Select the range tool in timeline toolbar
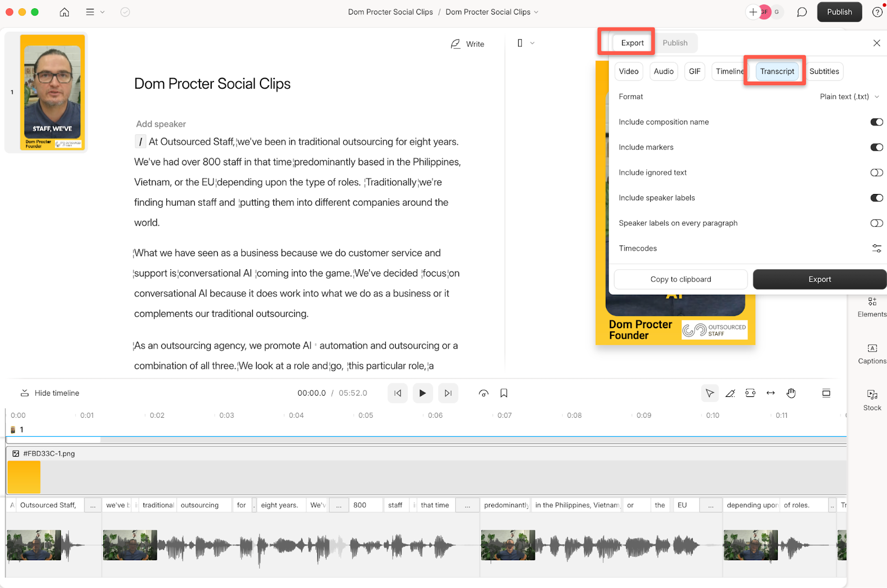This screenshot has height=588, width=887. (751, 393)
